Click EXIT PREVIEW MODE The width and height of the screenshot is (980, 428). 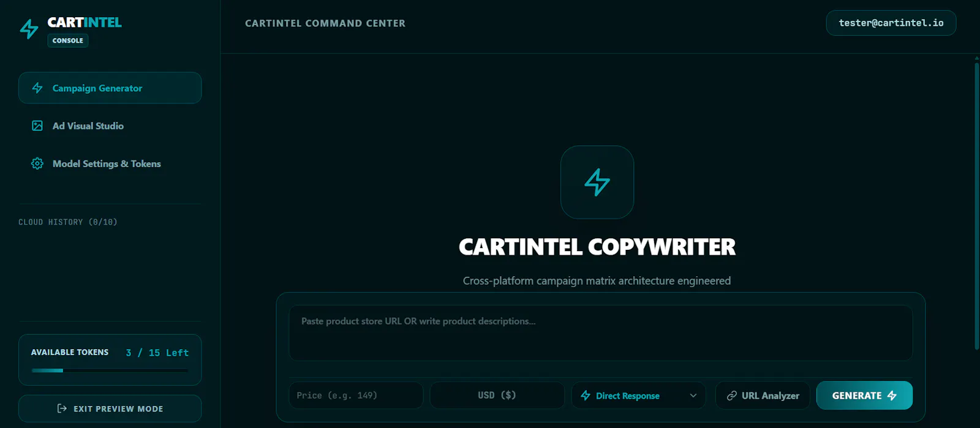(110, 408)
